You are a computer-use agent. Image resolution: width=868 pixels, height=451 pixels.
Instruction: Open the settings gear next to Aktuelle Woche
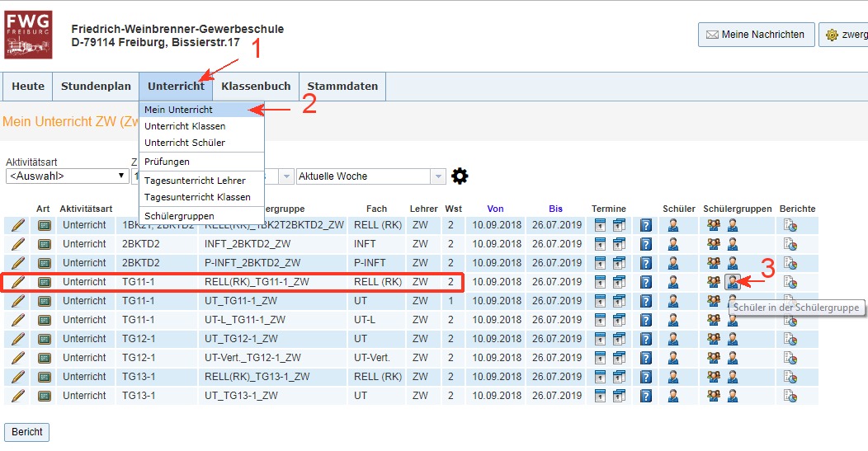460,176
